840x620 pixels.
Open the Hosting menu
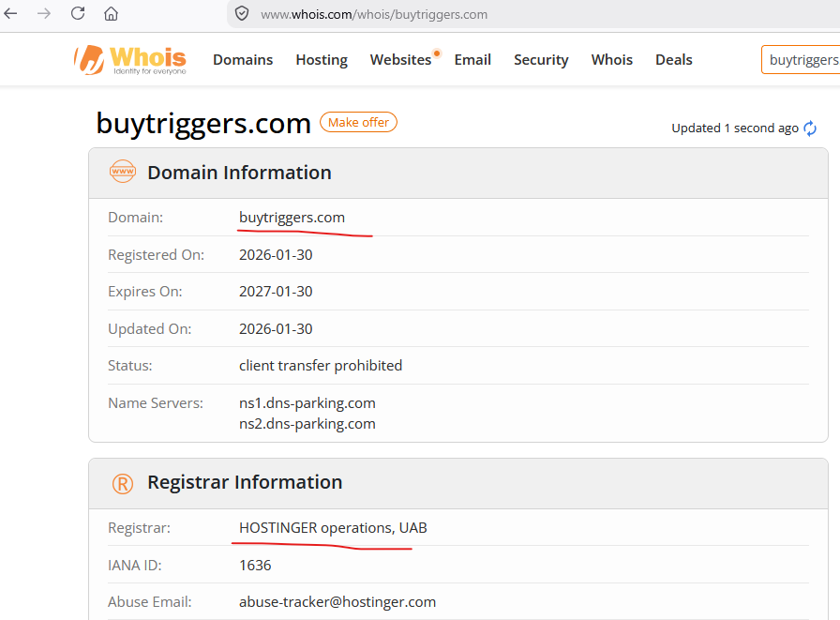point(322,59)
